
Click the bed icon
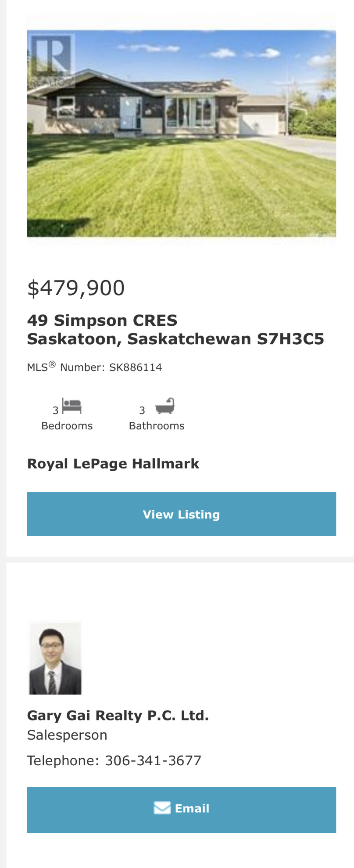tap(72, 406)
